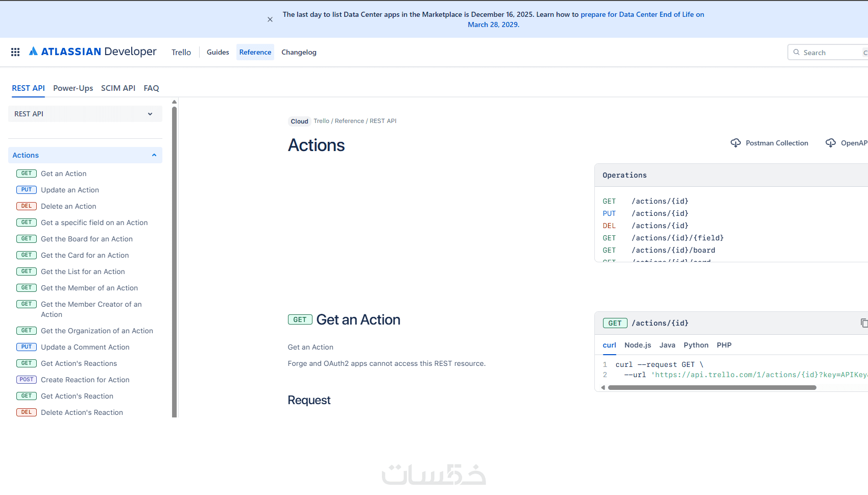Select GET /actions/{id}/board operation
Screen dimensions: 868x495
pyautogui.click(x=659, y=250)
